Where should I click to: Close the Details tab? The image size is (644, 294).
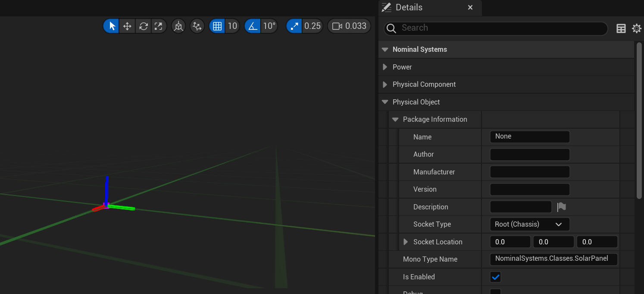tap(470, 7)
